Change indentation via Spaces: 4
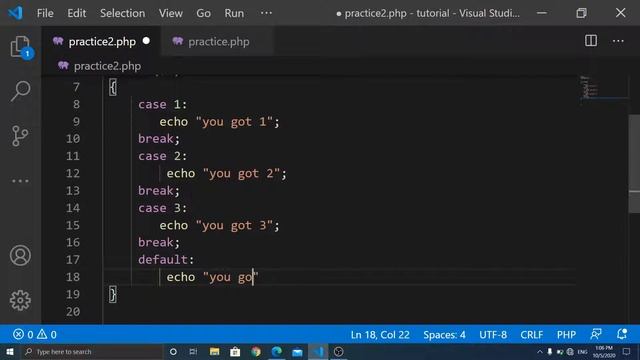 [x=444, y=335]
